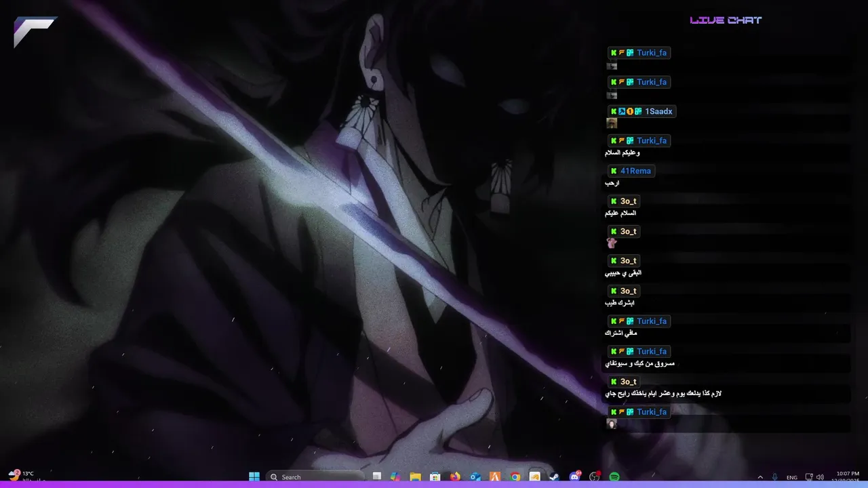
Task: Show hidden system tray icons
Action: point(760,477)
